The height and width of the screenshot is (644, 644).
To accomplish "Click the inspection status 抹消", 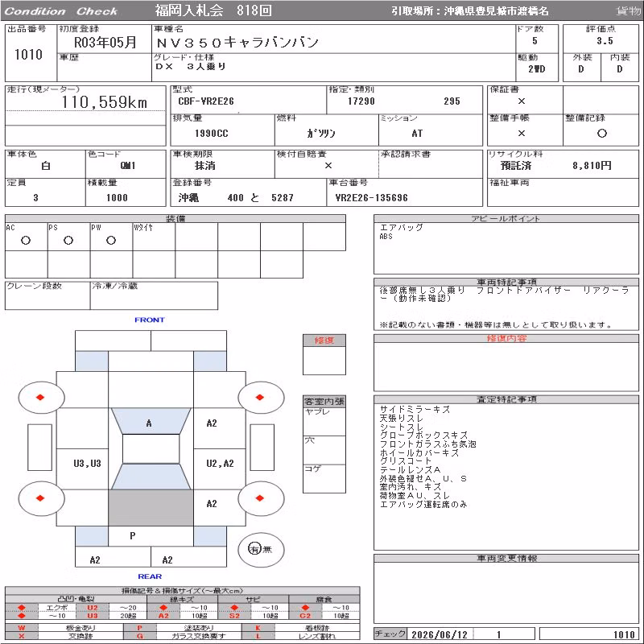I will (x=204, y=166).
